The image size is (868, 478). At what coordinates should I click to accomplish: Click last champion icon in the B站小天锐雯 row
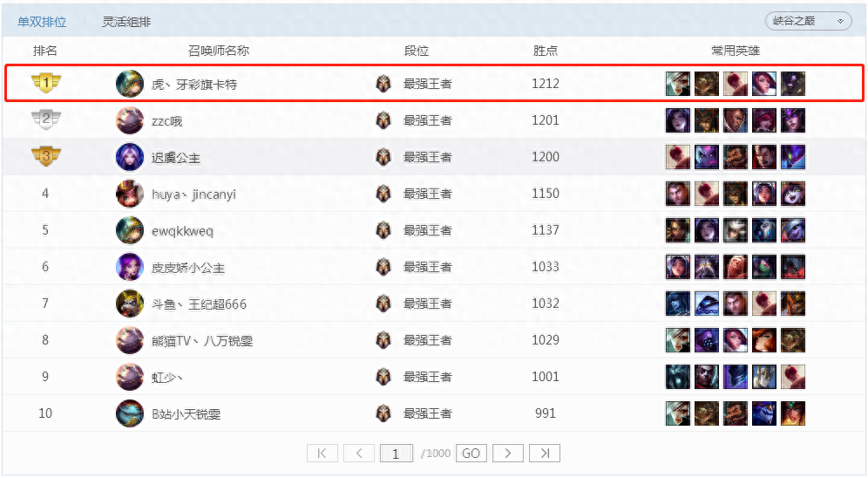[x=793, y=413]
